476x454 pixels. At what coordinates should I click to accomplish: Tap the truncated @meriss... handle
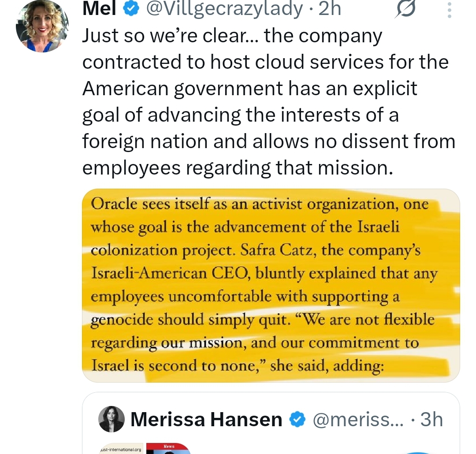click(x=358, y=419)
